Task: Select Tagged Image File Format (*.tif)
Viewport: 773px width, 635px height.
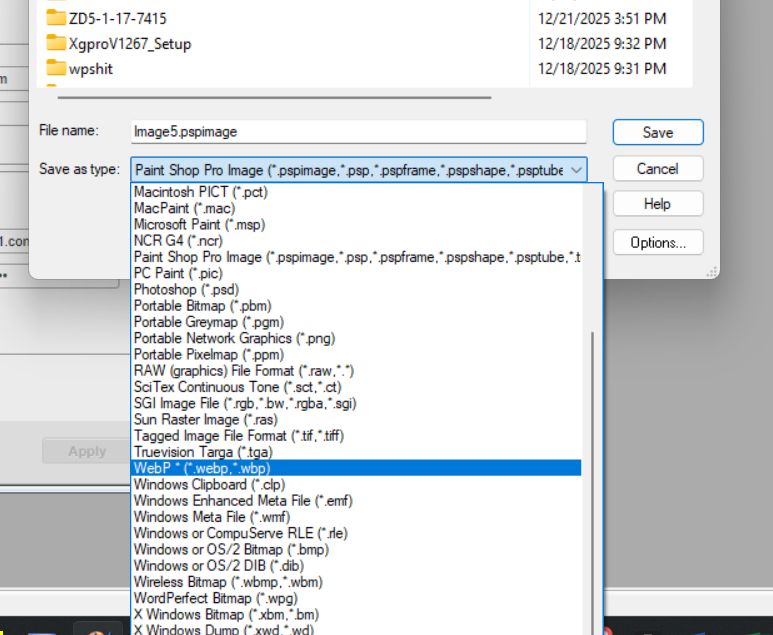Action: tap(238, 435)
